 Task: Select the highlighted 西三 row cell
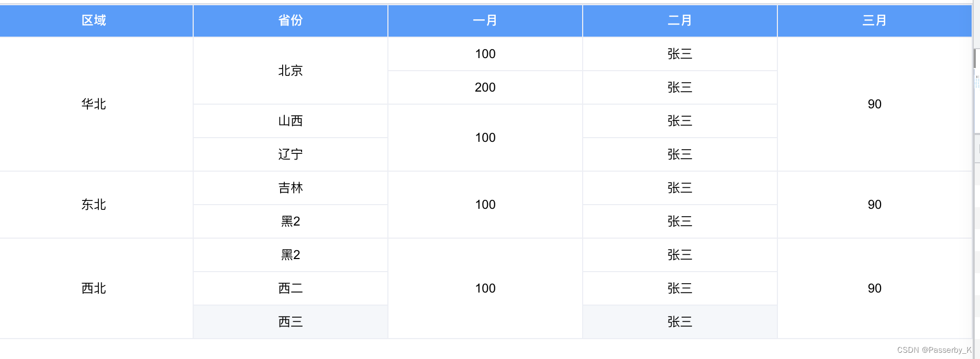click(x=290, y=322)
